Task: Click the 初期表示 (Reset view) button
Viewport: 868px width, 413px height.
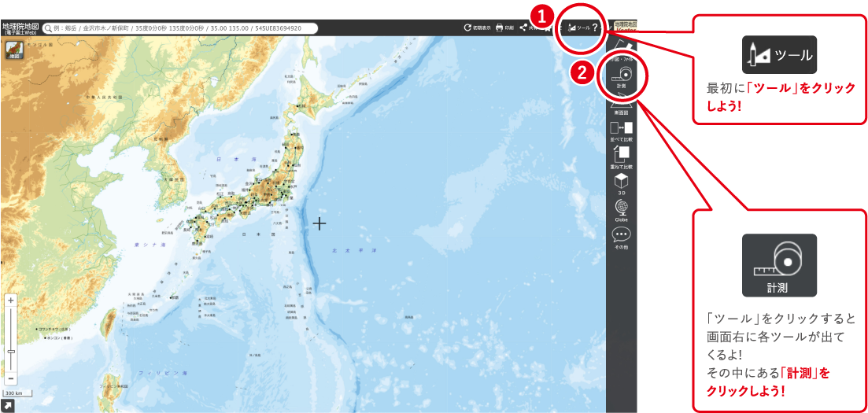Action: point(478,27)
